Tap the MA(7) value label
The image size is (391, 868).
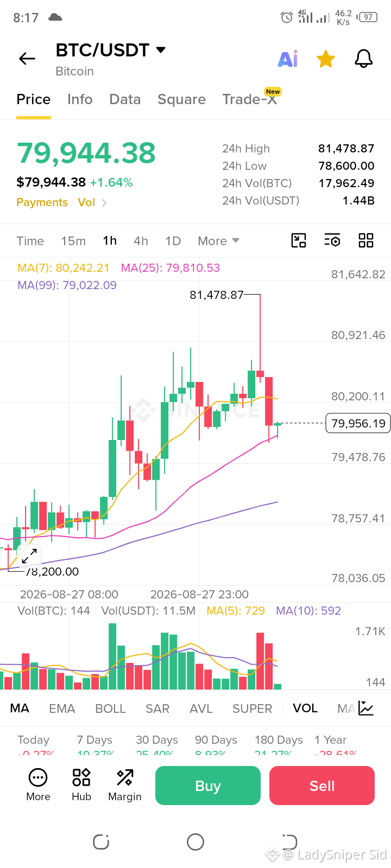(64, 268)
